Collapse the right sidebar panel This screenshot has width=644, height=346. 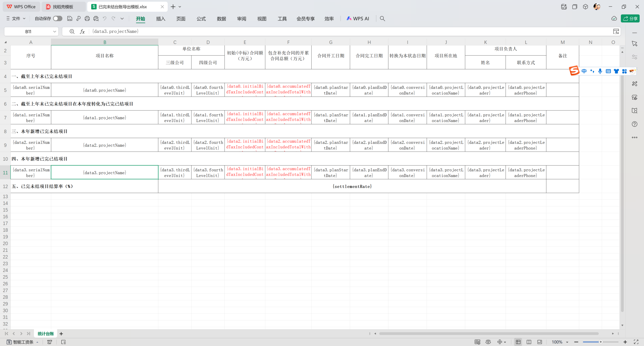(x=635, y=33)
